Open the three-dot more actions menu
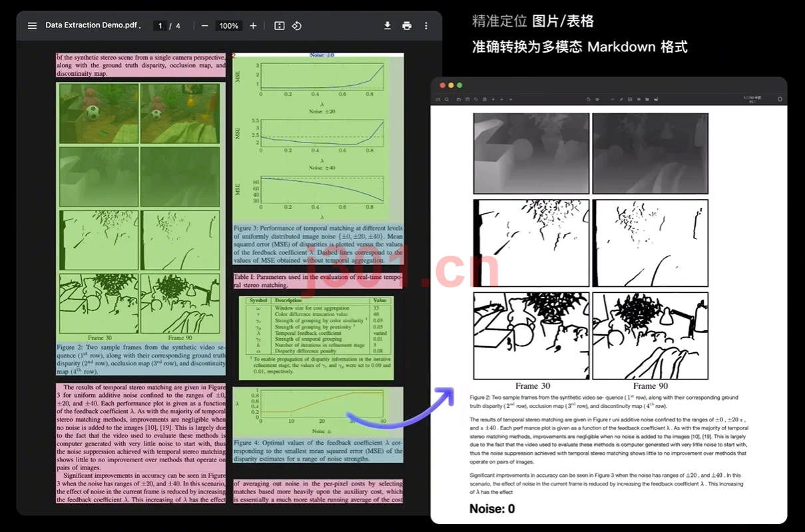 coord(426,26)
